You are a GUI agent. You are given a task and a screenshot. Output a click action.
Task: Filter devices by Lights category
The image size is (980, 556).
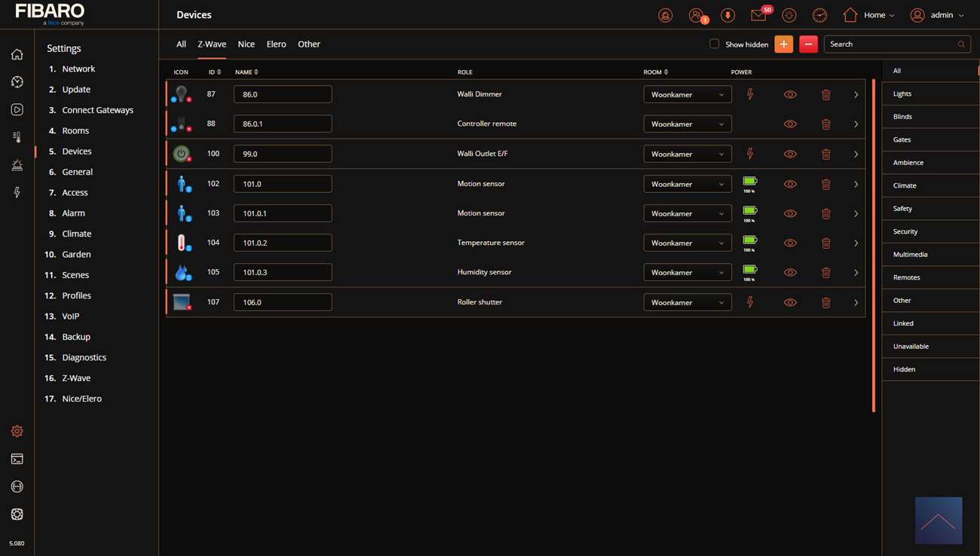pyautogui.click(x=902, y=94)
